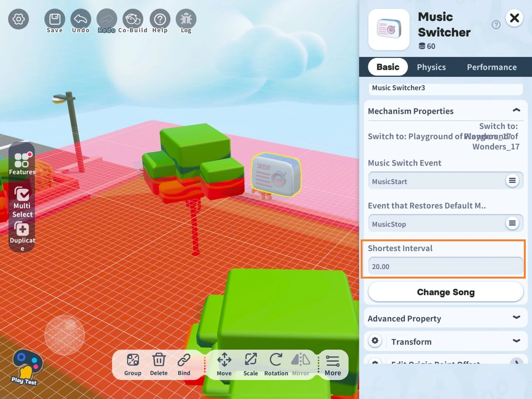Open Music Switcher help question mark
The height and width of the screenshot is (399, 532).
496,25
